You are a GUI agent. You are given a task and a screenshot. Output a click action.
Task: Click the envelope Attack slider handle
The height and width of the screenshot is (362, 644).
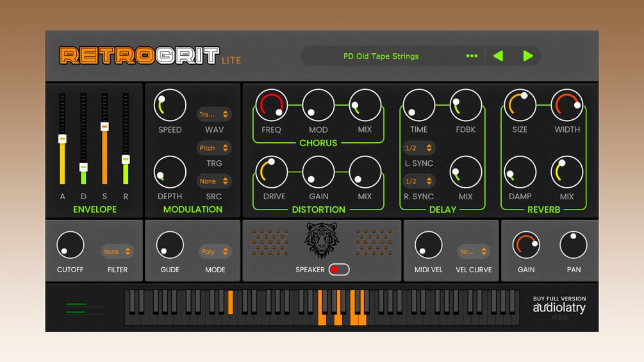coord(62,139)
